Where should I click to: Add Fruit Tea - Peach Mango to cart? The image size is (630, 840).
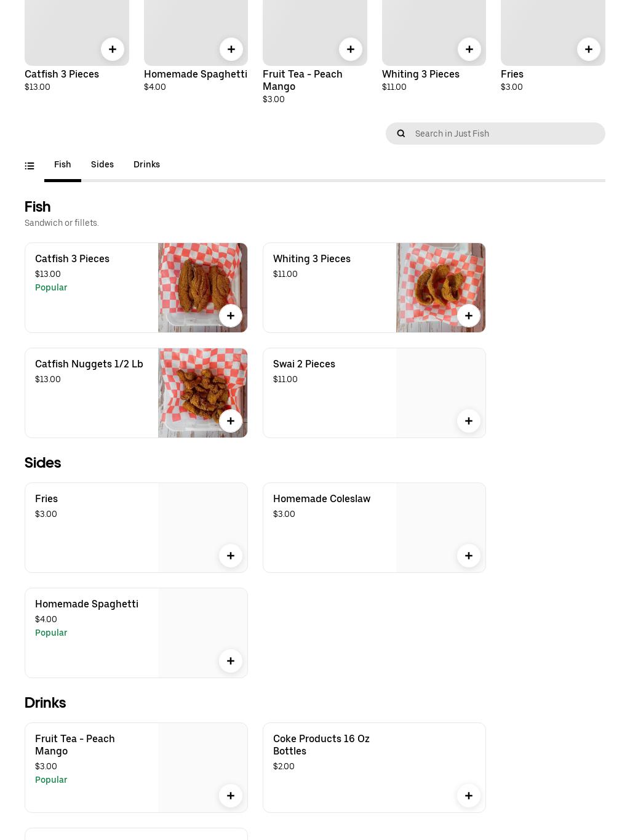pos(231,795)
